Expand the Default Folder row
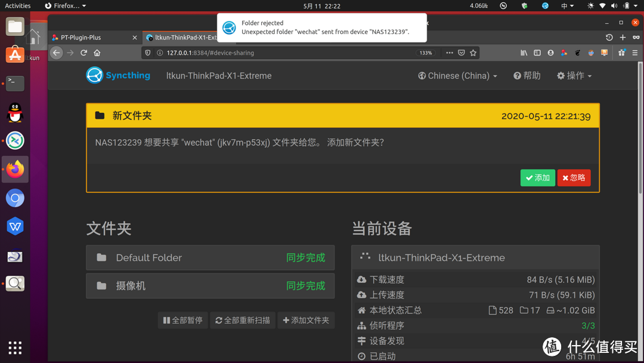 coord(210,258)
